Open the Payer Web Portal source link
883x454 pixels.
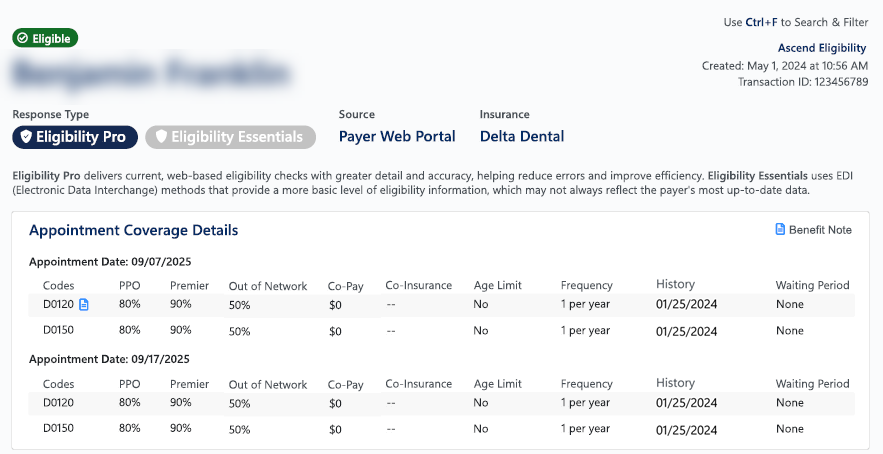397,136
